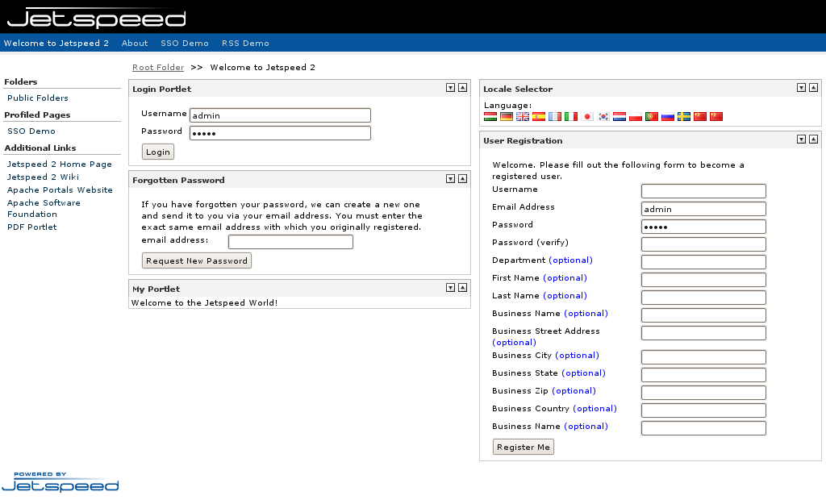This screenshot has width=826, height=504.
Task: Choose the Italian flag language
Action: 571,116
